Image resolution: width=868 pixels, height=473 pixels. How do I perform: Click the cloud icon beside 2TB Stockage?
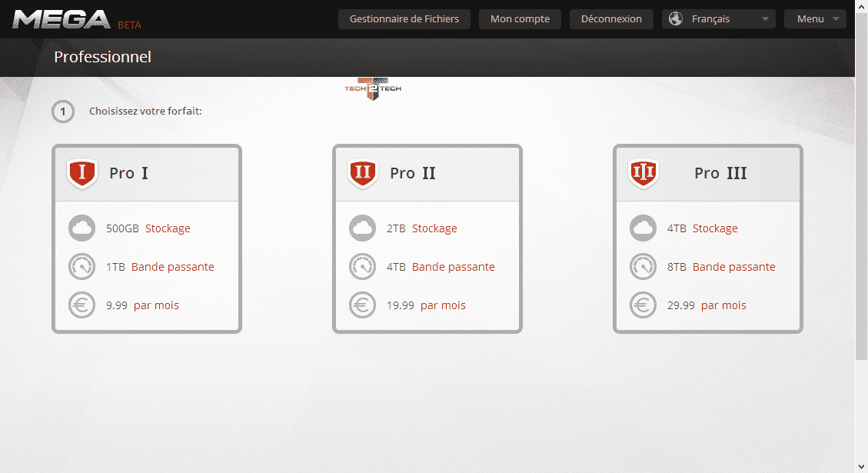pos(363,228)
